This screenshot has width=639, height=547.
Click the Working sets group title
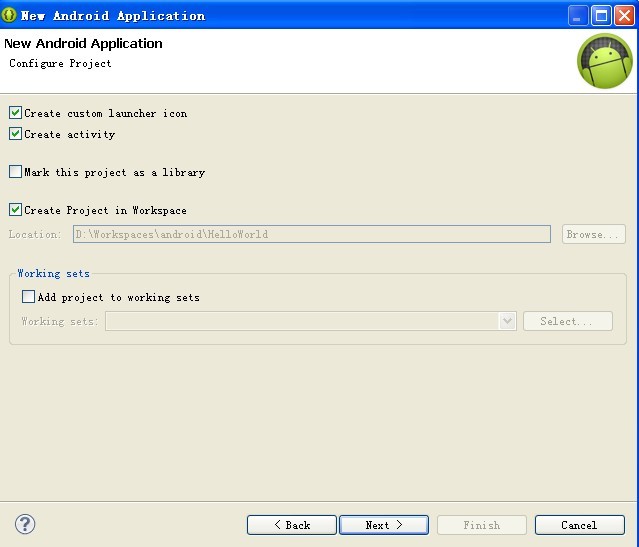pyautogui.click(x=53, y=273)
